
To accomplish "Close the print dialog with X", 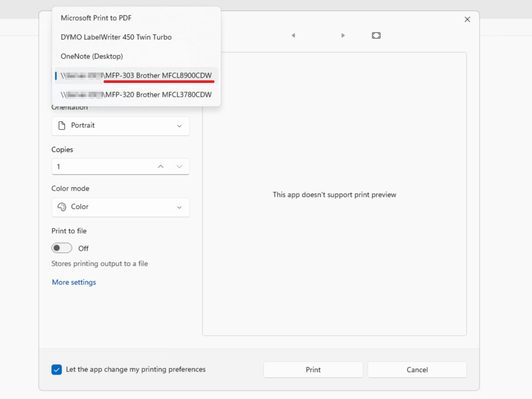I will (467, 19).
